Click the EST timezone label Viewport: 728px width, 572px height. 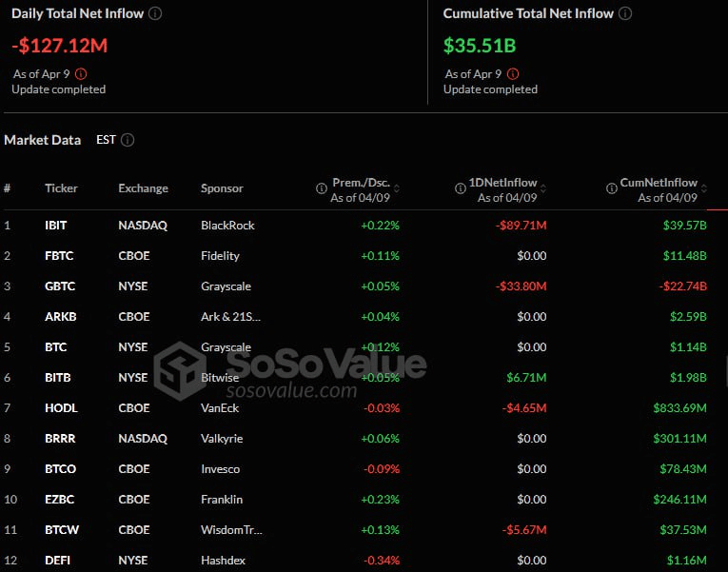click(106, 140)
